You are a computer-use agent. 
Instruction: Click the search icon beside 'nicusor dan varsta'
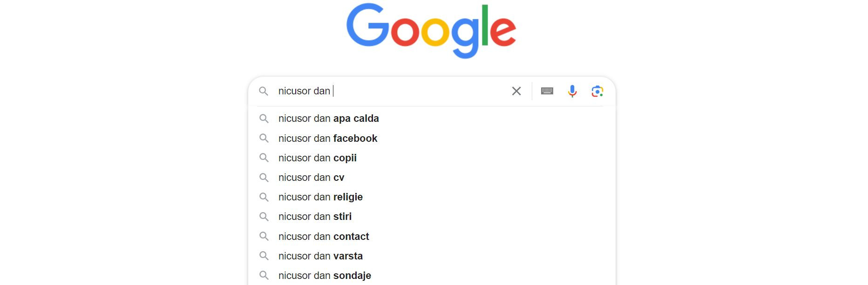point(264,256)
